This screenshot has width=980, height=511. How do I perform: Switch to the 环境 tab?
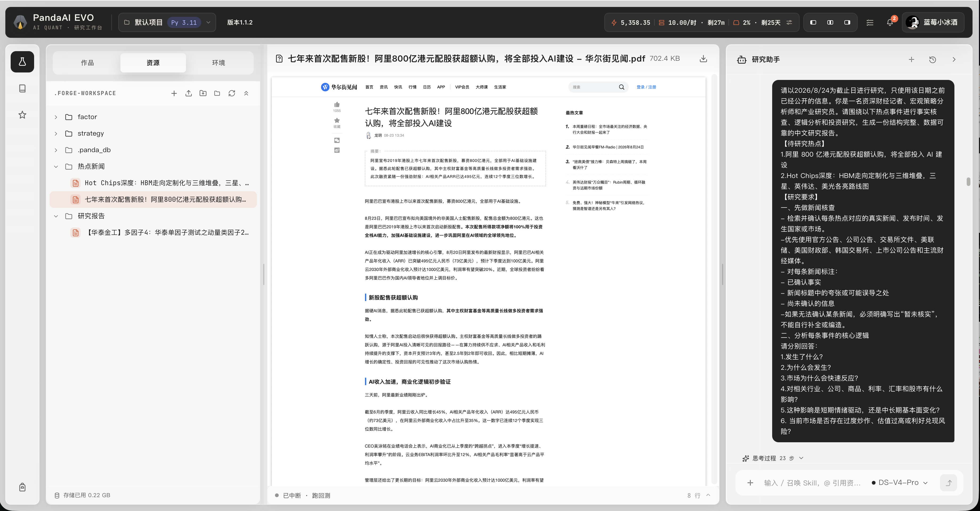(218, 62)
